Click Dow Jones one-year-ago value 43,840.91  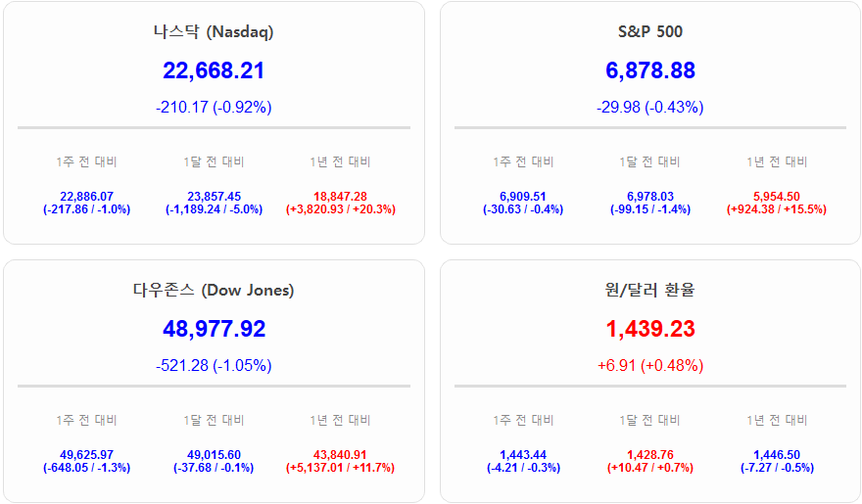pyautogui.click(x=340, y=455)
